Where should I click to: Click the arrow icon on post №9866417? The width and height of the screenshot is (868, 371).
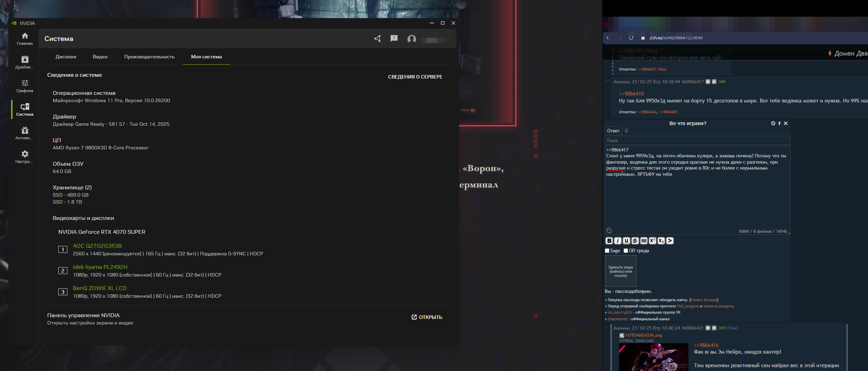[x=714, y=82]
